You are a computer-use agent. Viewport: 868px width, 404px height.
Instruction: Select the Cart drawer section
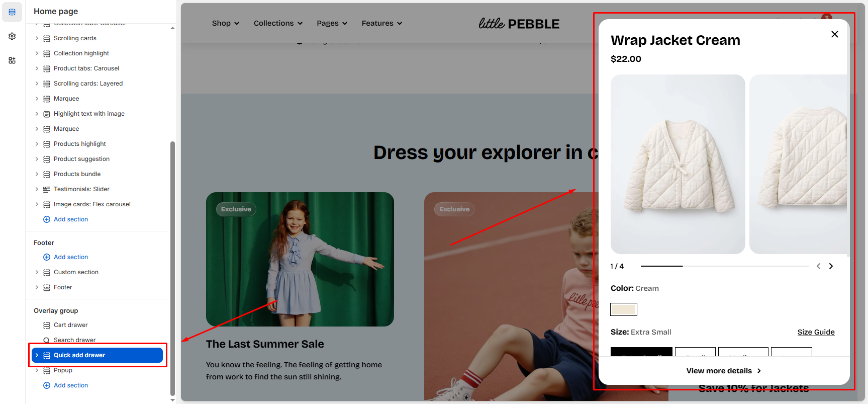(70, 325)
